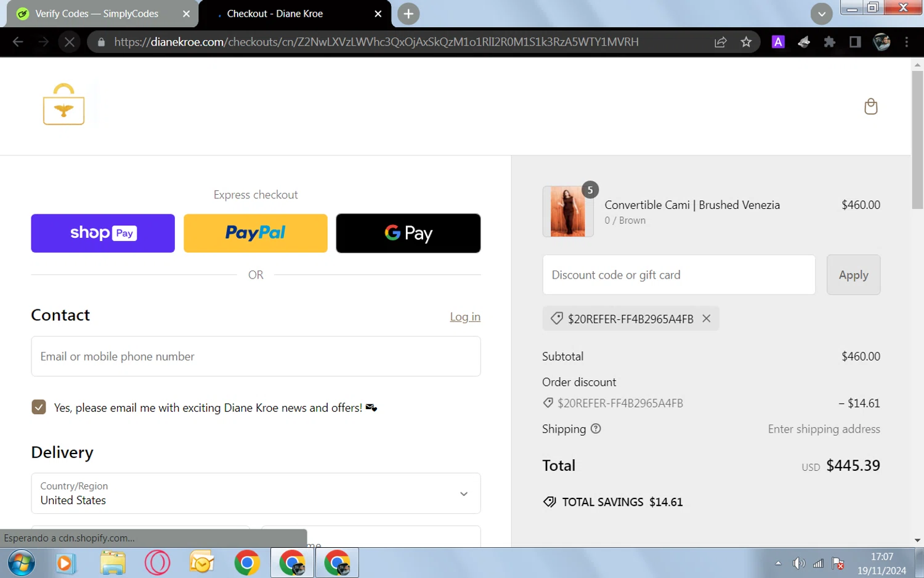This screenshot has width=924, height=578.
Task: Open the tab search dropdown arrow
Action: click(821, 14)
